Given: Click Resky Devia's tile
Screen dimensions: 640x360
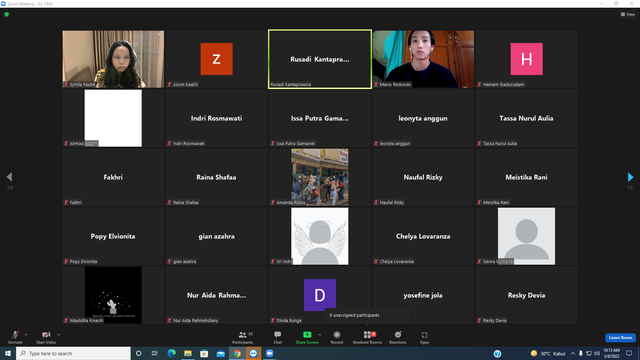Looking at the screenshot, I should point(527,295).
